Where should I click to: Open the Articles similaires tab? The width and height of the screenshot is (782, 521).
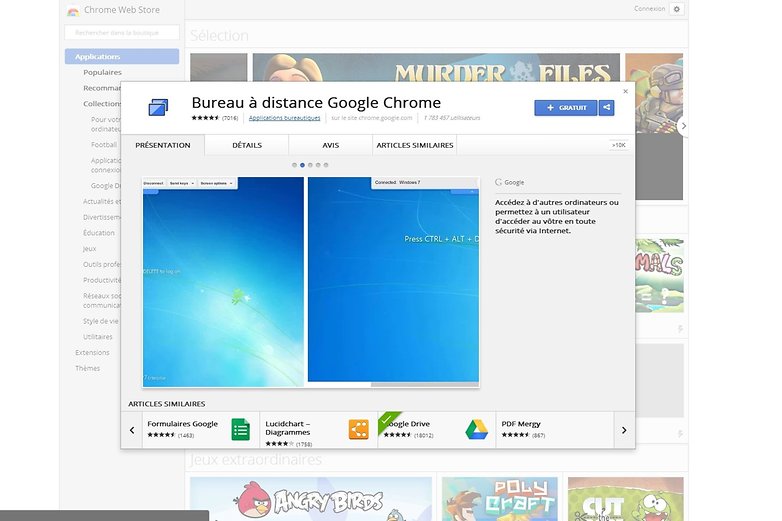pyautogui.click(x=415, y=145)
